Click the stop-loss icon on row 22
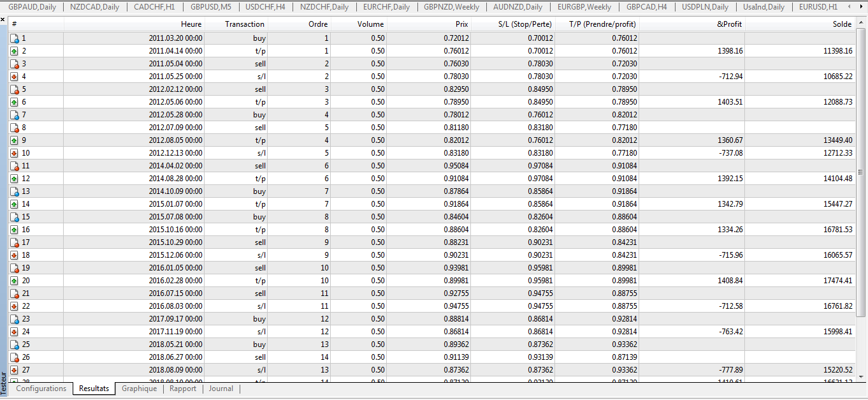This screenshot has width=868, height=400. tap(14, 306)
